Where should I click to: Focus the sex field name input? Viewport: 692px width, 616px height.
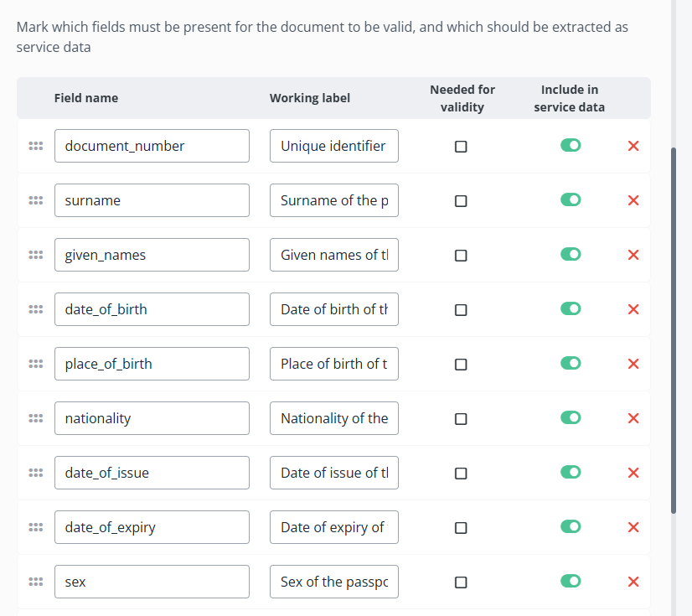[x=152, y=582]
